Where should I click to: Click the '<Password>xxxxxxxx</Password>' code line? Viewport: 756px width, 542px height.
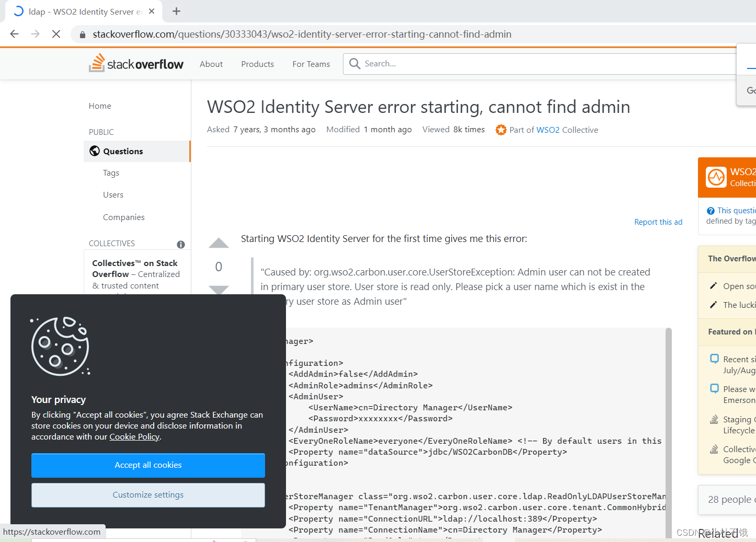click(x=381, y=419)
